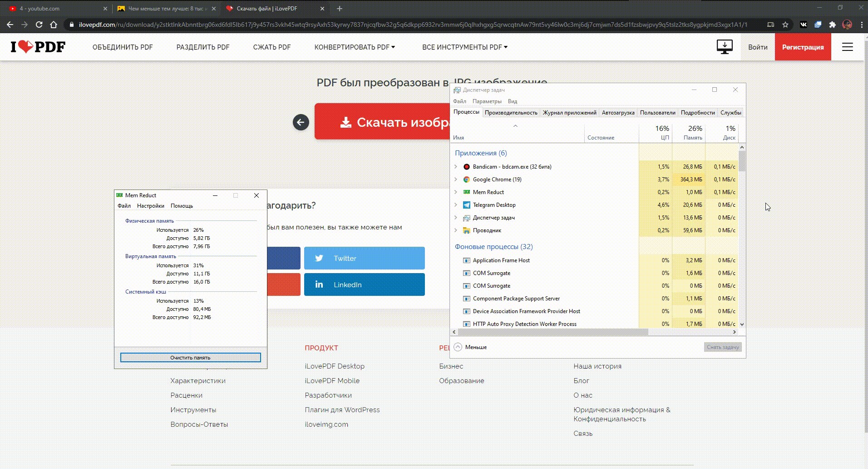The width and height of the screenshot is (868, 469).
Task: Click the Task Manager horizontal scrollbar
Action: pyautogui.click(x=552, y=332)
